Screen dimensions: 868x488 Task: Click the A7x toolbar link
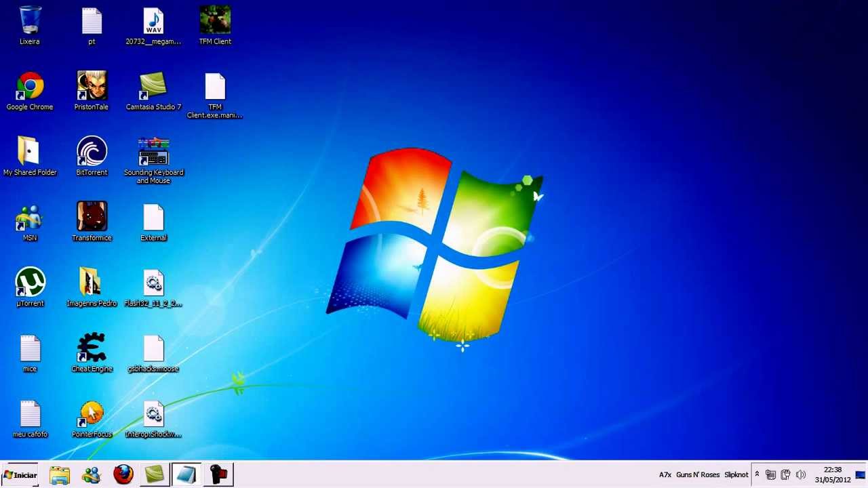coord(665,475)
